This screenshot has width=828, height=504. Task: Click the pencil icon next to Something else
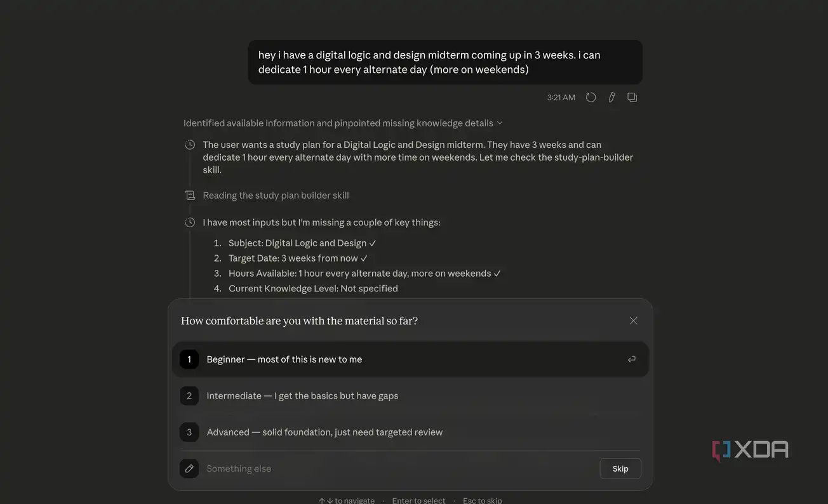pyautogui.click(x=189, y=468)
